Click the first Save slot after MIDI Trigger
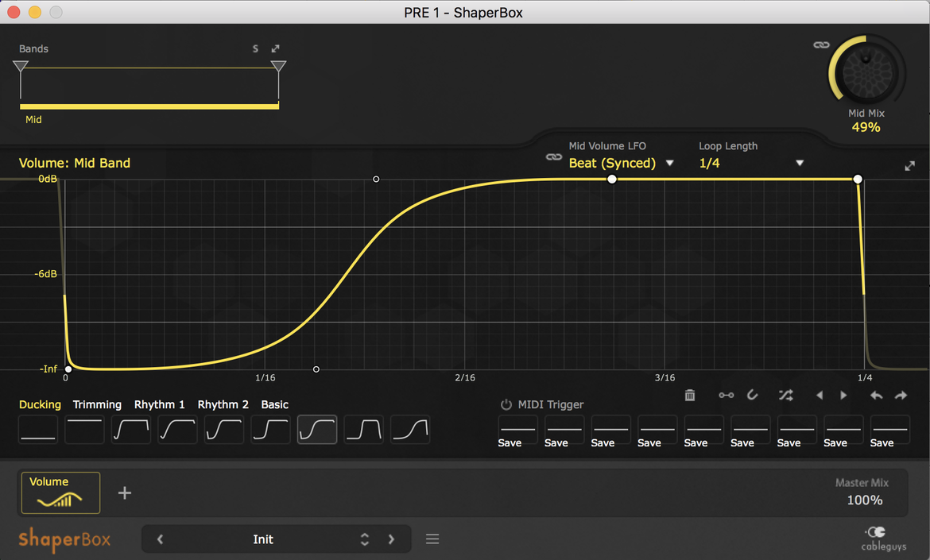This screenshot has height=560, width=930. pos(517,432)
